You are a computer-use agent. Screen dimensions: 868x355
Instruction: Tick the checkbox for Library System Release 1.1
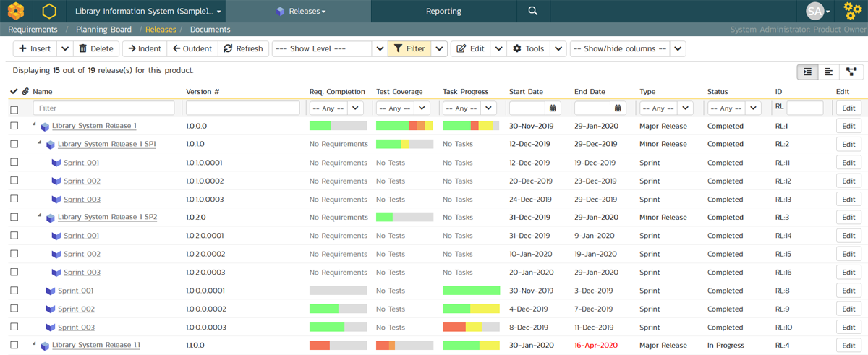tap(14, 346)
